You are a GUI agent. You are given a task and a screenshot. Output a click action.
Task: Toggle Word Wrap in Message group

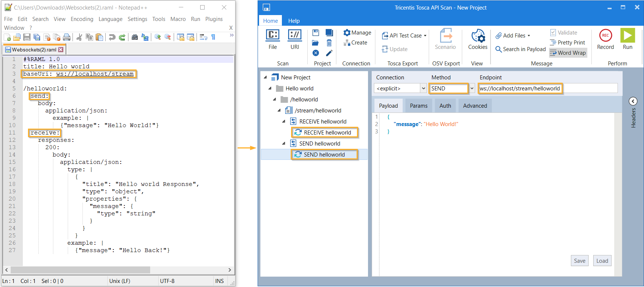[568, 53]
